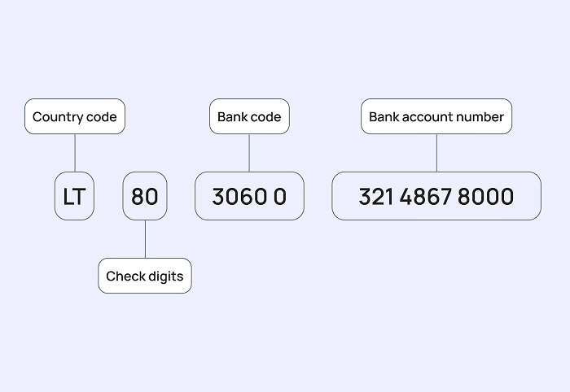Click the Bank code label
The height and width of the screenshot is (392, 570).
pos(249,116)
